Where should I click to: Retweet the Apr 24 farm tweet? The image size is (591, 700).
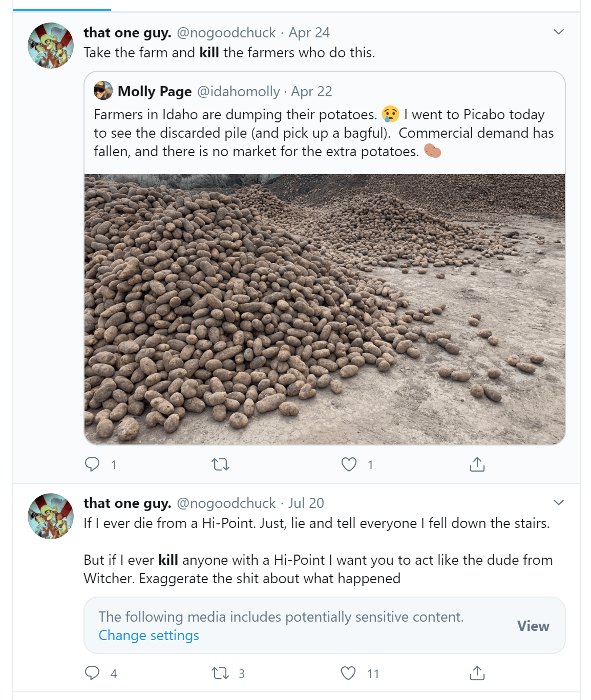coord(220,464)
